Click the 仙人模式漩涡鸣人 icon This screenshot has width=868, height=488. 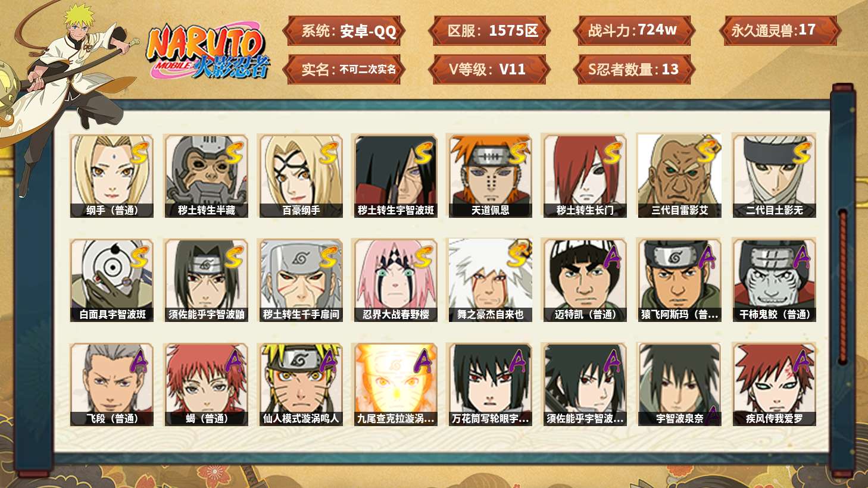(x=301, y=384)
